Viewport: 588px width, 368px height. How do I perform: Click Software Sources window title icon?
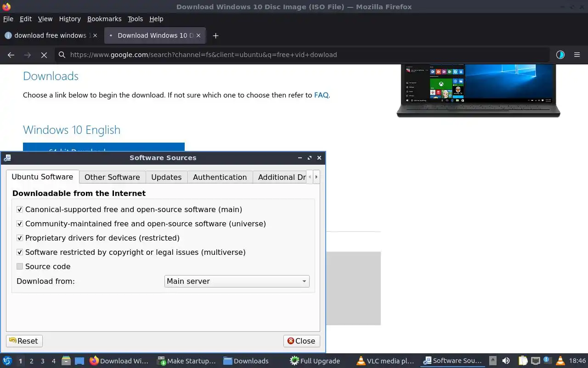click(7, 158)
